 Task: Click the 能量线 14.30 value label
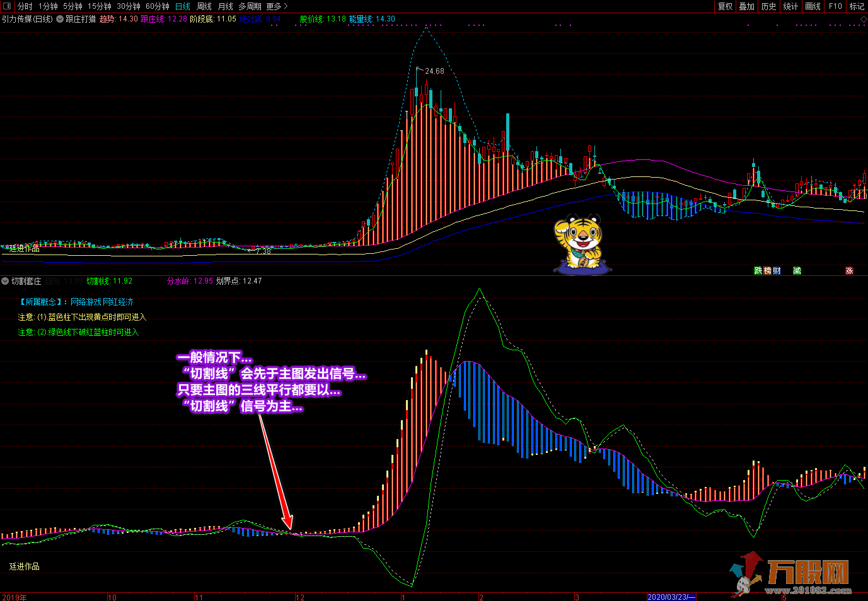point(372,19)
